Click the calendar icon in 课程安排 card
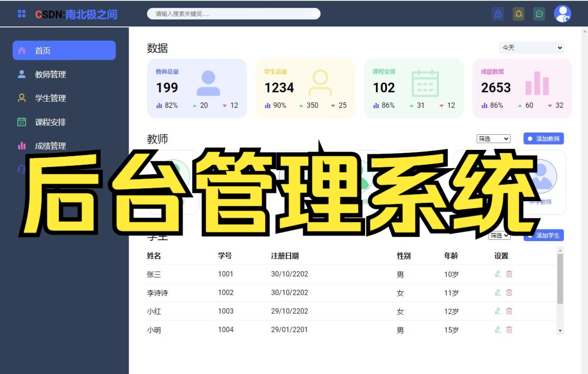The image size is (588, 374). tap(425, 83)
